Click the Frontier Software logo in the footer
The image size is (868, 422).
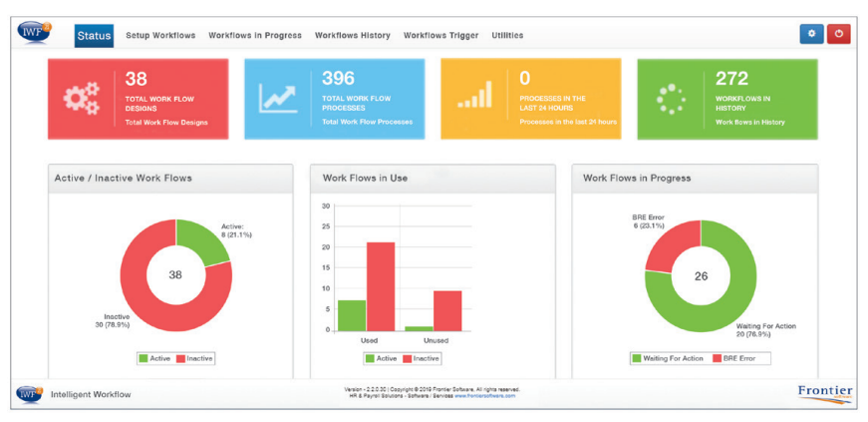[x=825, y=394]
